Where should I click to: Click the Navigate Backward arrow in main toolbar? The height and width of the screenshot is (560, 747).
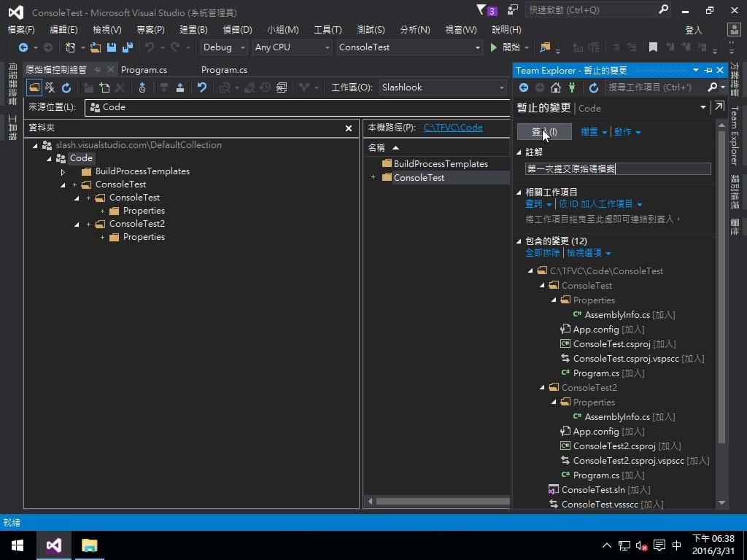point(23,47)
